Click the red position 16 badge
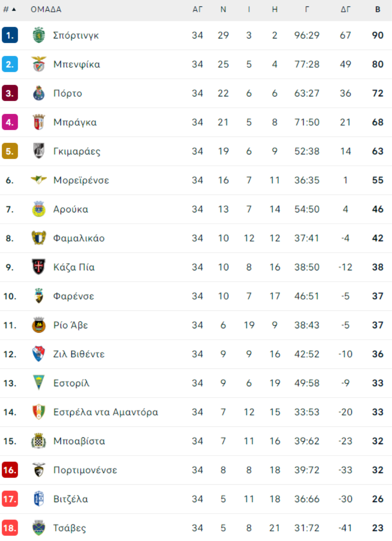The image size is (392, 541). click(10, 470)
